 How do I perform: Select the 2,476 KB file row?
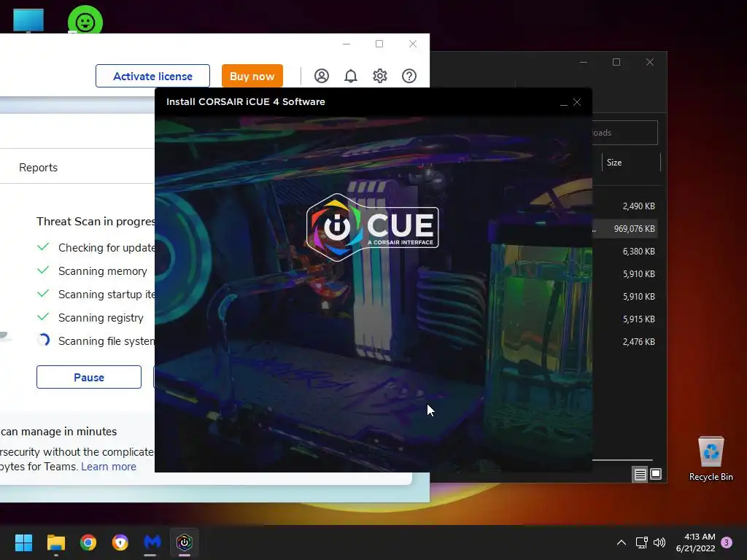(627, 342)
